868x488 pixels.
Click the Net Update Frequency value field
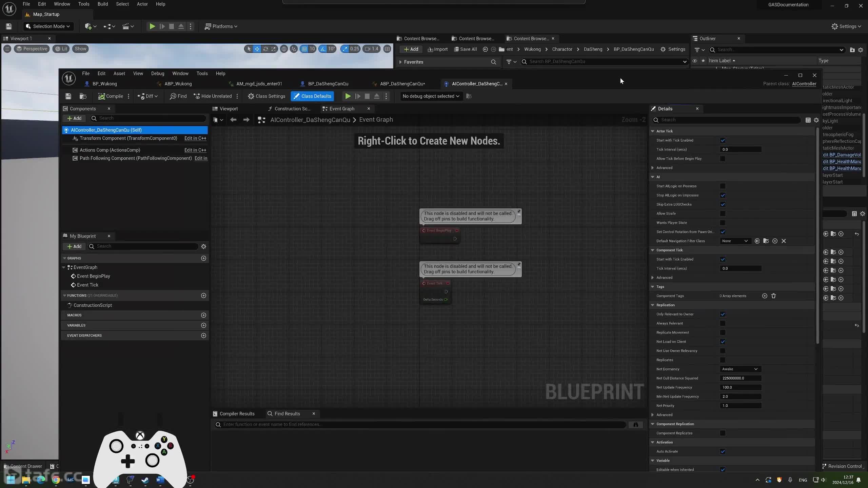pyautogui.click(x=741, y=387)
